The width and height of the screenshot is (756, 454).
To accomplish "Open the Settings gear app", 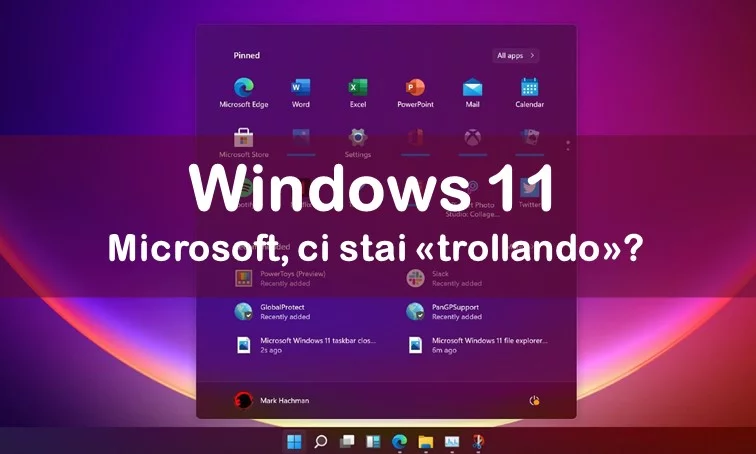I will point(358,138).
